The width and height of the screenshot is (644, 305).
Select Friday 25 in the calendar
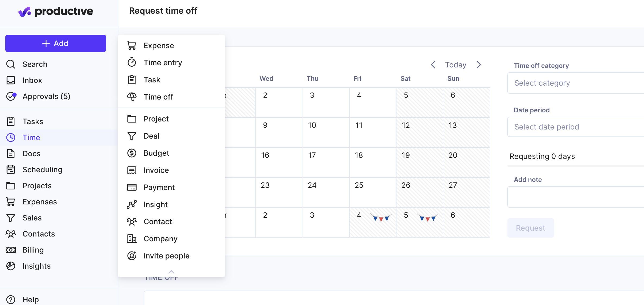pos(372,192)
